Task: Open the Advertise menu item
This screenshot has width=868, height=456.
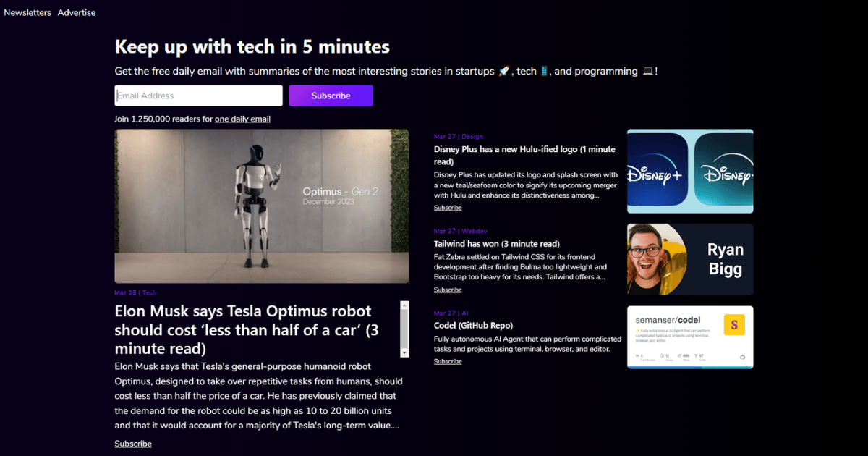Action: (77, 12)
